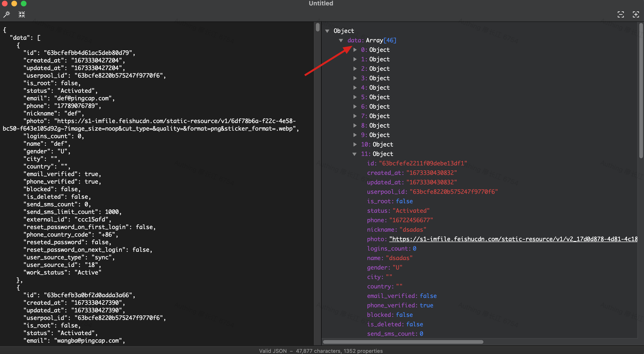Click the collapse all nodes icon
The height and width of the screenshot is (354, 644).
click(x=621, y=14)
